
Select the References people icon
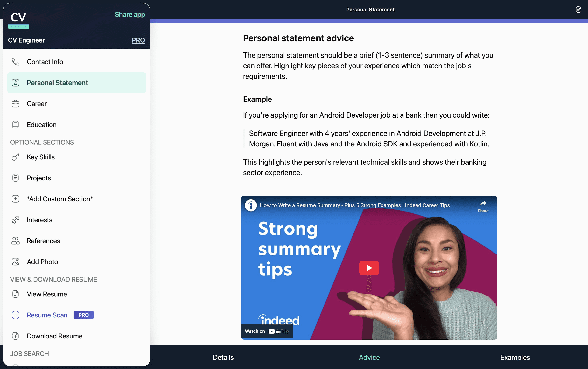point(15,241)
